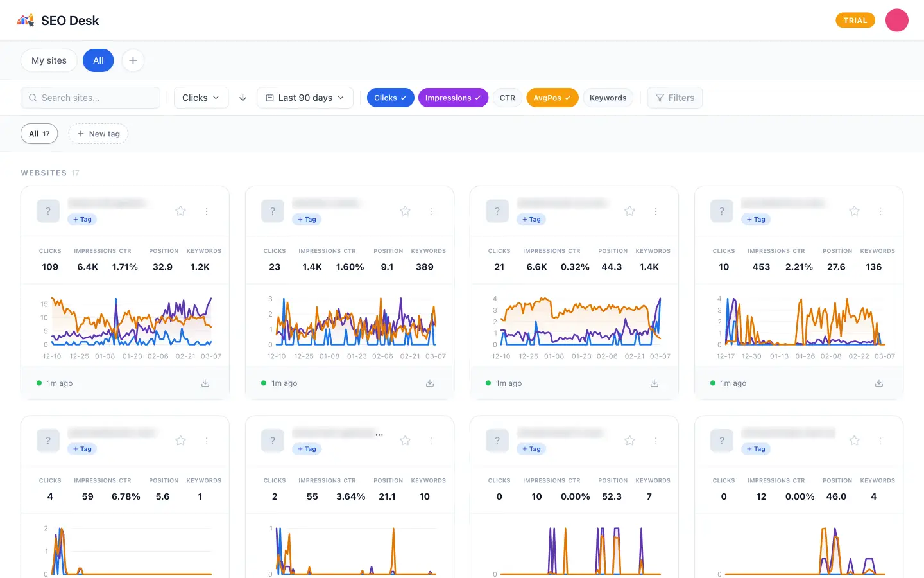
Task: Click the plus icon next to the All tab
Action: coord(133,60)
